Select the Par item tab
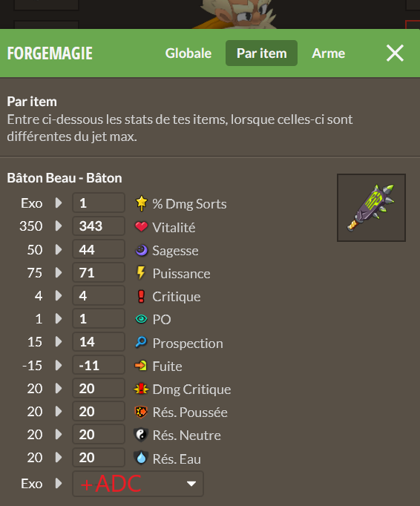420x506 pixels. coord(261,53)
